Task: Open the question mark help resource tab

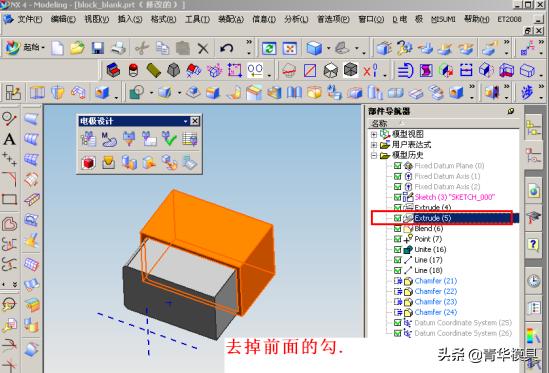Action: 533,244
